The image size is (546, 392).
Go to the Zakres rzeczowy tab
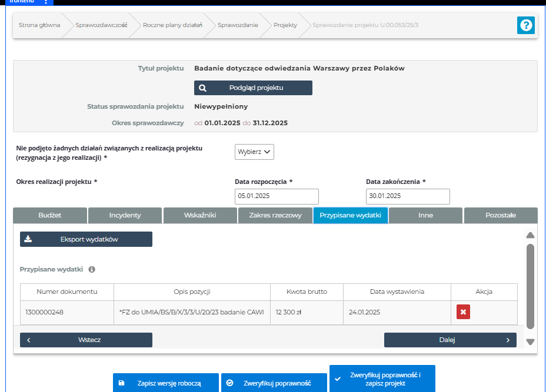click(275, 215)
